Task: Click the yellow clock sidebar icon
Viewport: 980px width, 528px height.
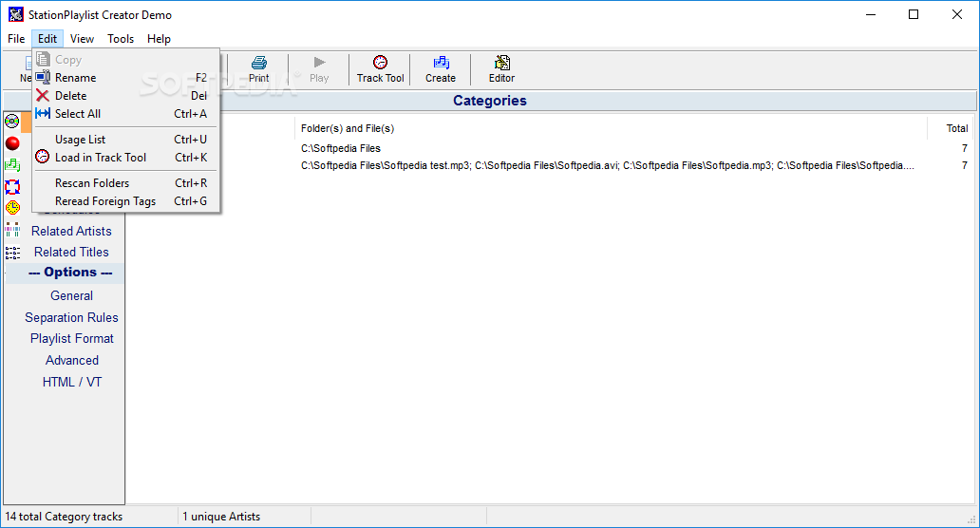Action: [12, 207]
